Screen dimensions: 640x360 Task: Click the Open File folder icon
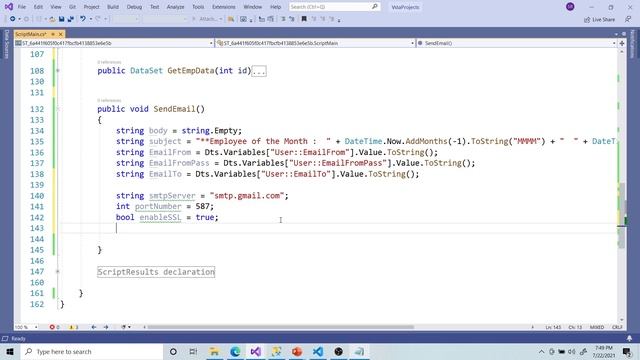pyautogui.click(x=52, y=19)
